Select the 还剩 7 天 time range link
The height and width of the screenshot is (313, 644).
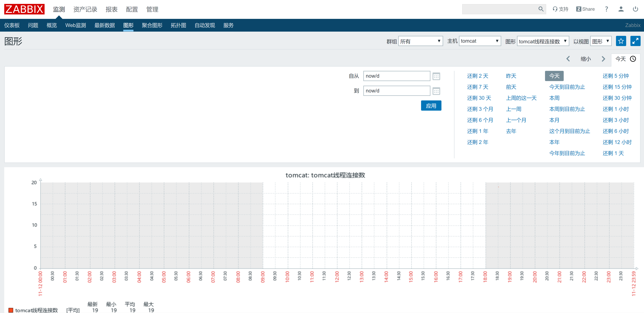click(x=477, y=87)
